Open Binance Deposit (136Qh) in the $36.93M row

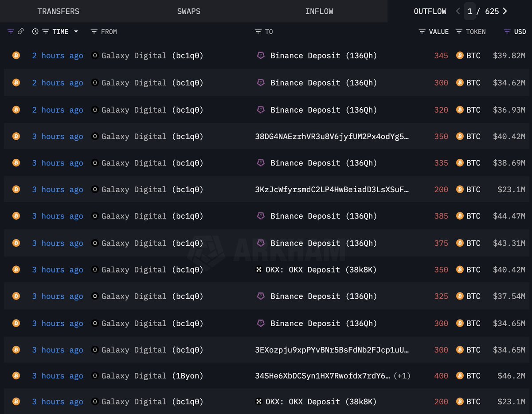tap(324, 110)
